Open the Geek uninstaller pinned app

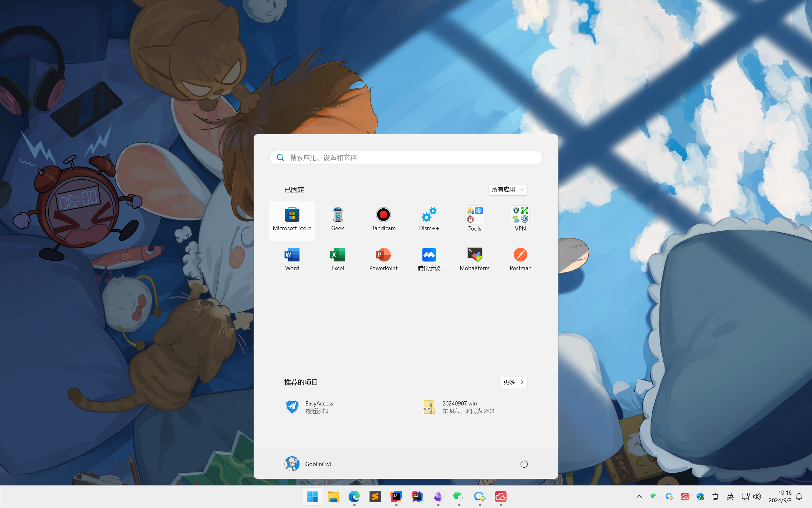tap(337, 221)
